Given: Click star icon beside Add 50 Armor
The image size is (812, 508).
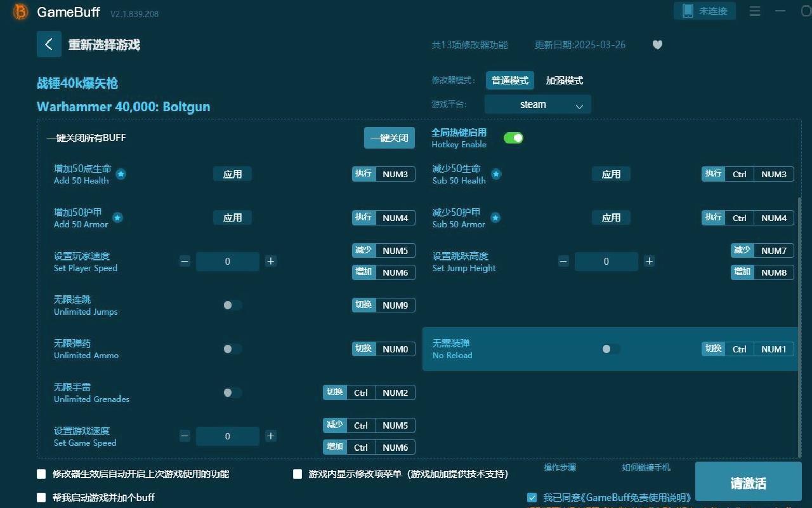Looking at the screenshot, I should (117, 218).
